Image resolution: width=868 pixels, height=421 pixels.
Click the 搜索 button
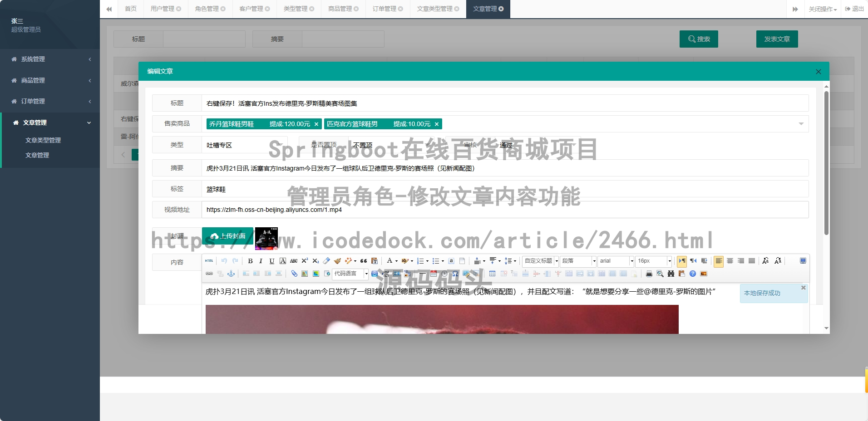[x=699, y=39]
